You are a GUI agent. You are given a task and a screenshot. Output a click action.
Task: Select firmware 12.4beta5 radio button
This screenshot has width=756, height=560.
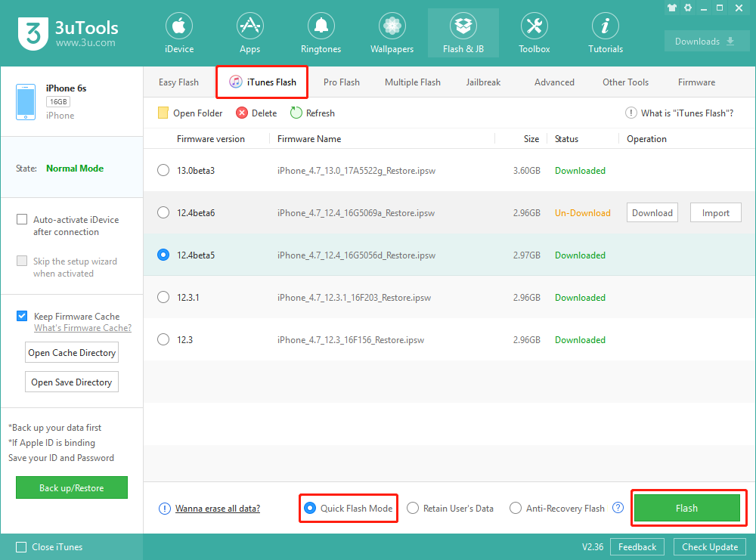163,255
